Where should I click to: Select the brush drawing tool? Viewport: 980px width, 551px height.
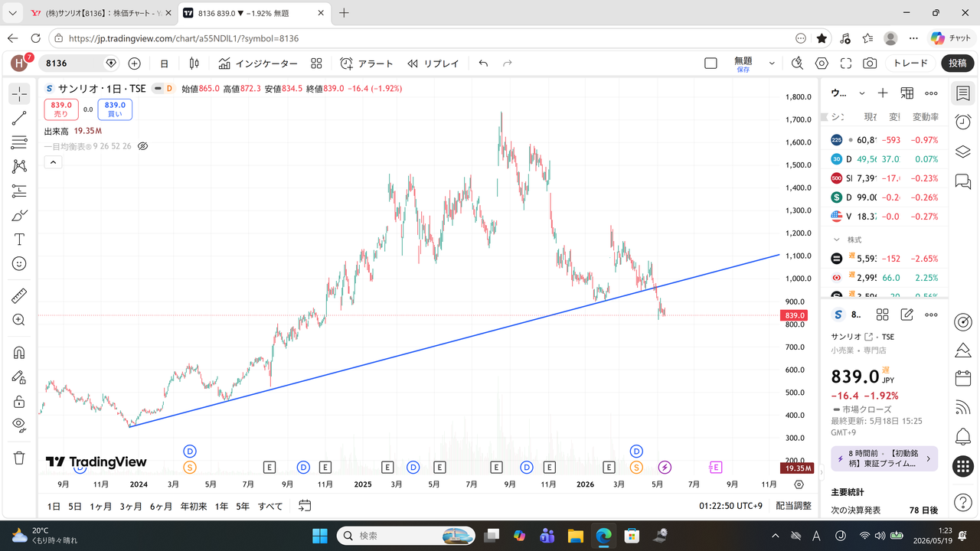point(19,215)
